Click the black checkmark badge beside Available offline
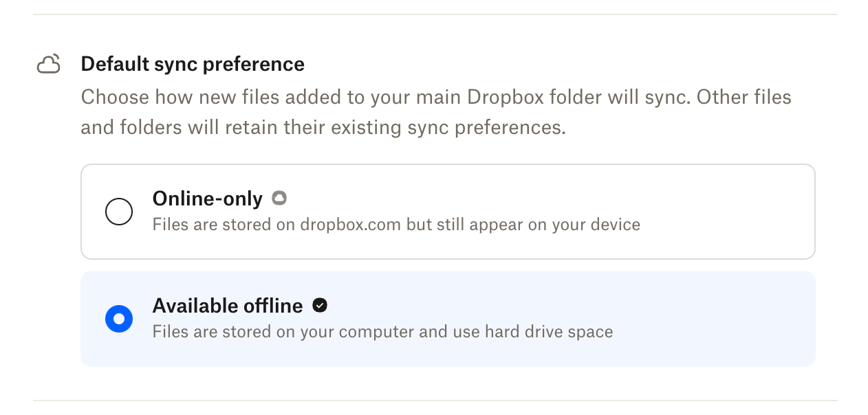This screenshot has width=868, height=415. [319, 305]
